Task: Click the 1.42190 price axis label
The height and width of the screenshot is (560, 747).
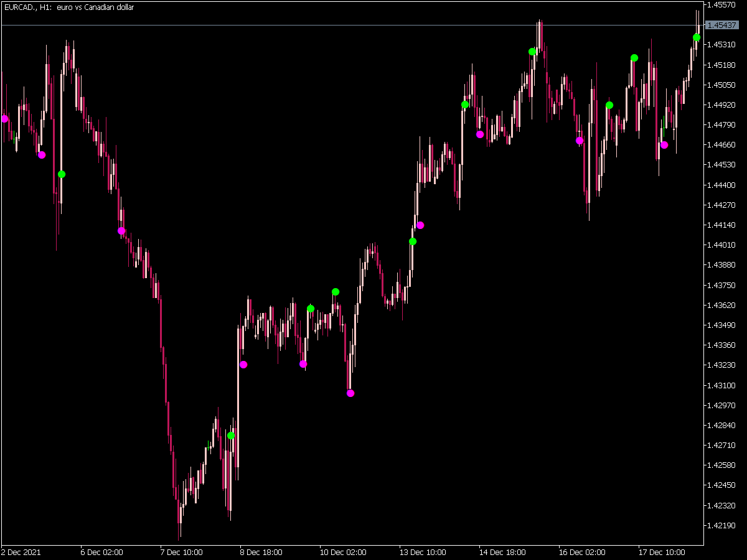Action: tap(723, 525)
